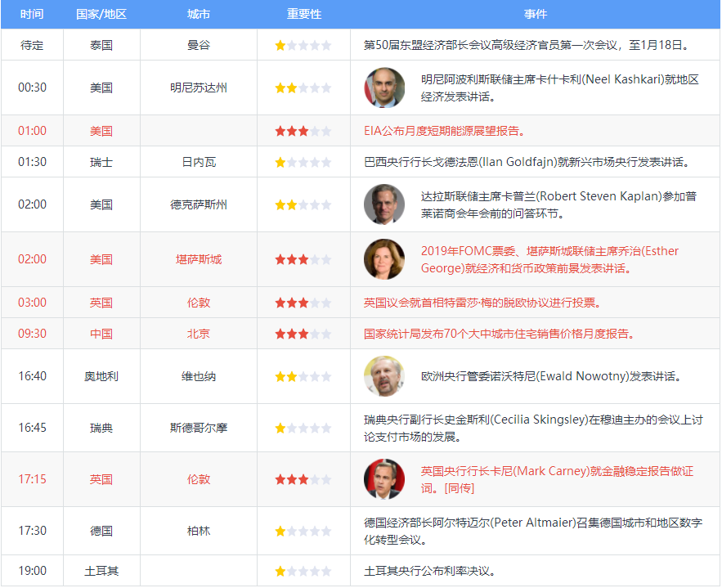Click the 瑞典 country cell
The height and width of the screenshot is (588, 722).
tap(101, 428)
